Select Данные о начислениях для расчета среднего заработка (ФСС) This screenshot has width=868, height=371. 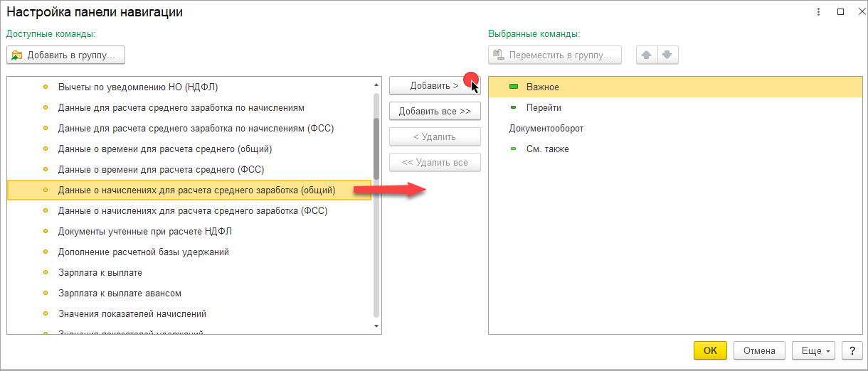(189, 211)
